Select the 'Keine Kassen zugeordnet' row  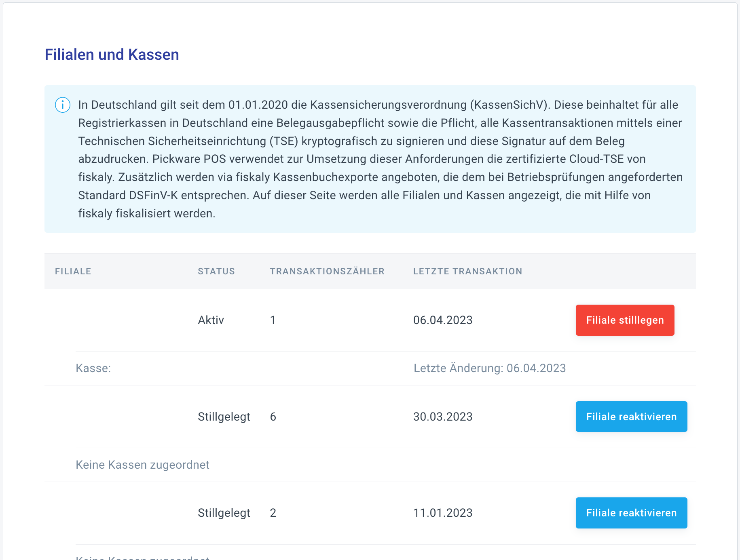tap(142, 465)
